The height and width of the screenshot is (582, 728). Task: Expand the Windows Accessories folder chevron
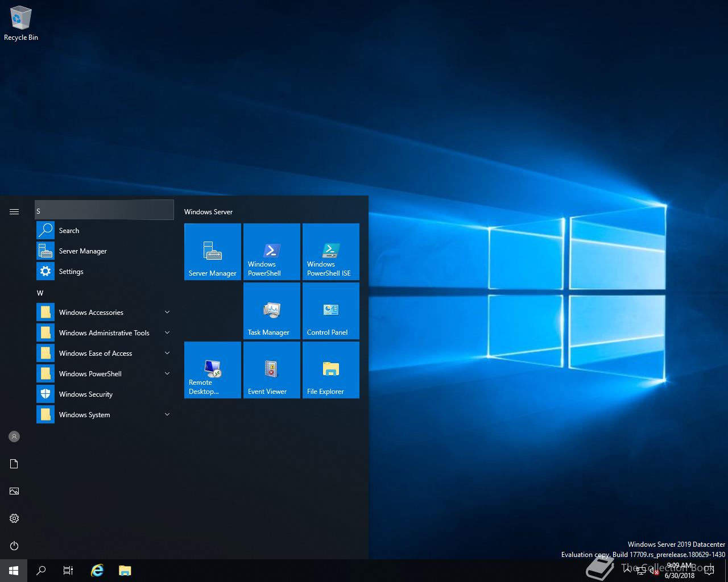tap(167, 312)
